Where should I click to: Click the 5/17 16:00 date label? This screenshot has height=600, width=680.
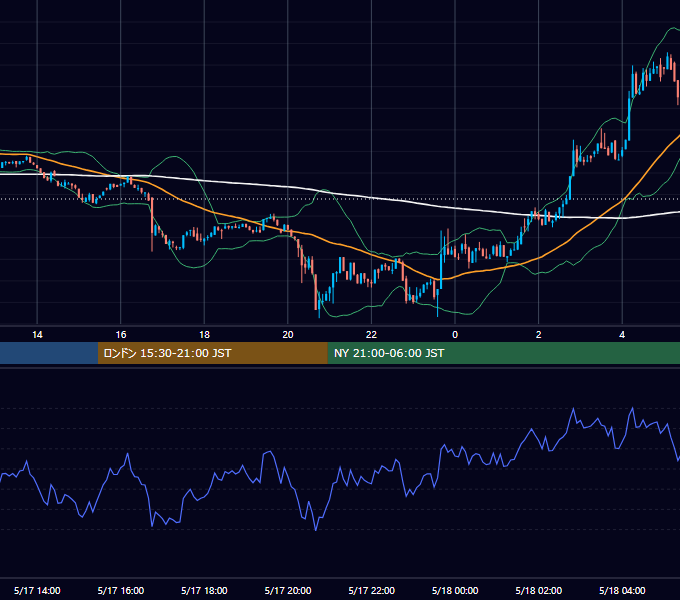(121, 590)
